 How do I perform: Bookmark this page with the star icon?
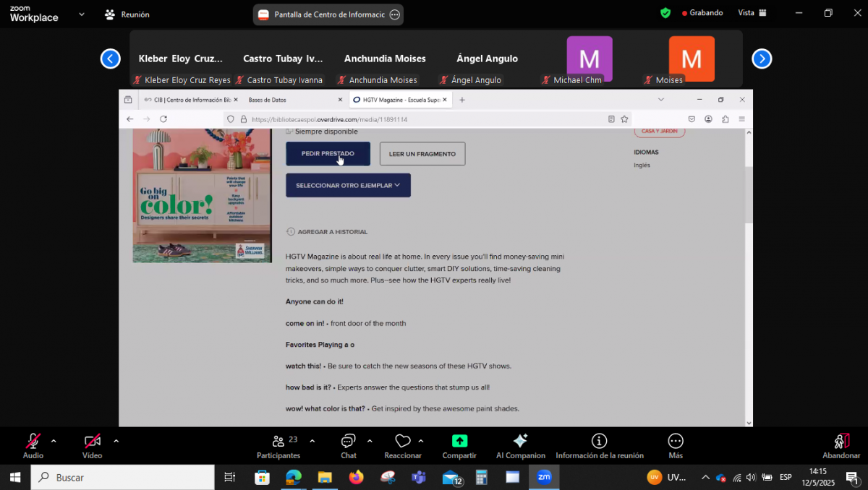click(624, 119)
